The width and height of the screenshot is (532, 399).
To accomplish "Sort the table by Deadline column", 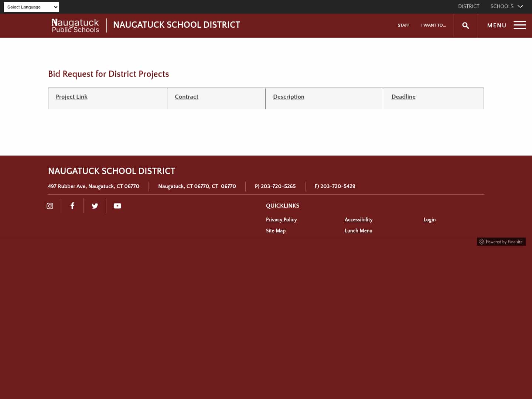I will (403, 97).
